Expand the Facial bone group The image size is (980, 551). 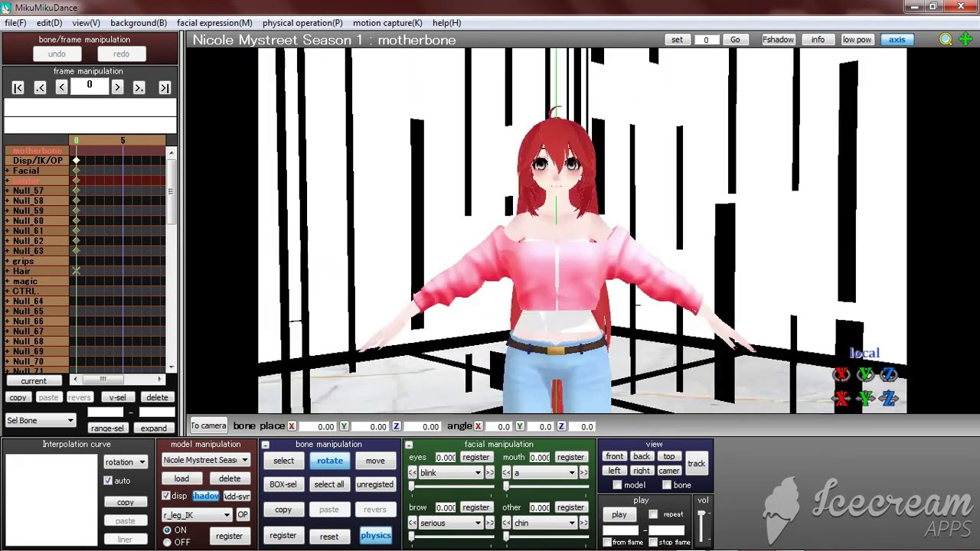(8, 171)
